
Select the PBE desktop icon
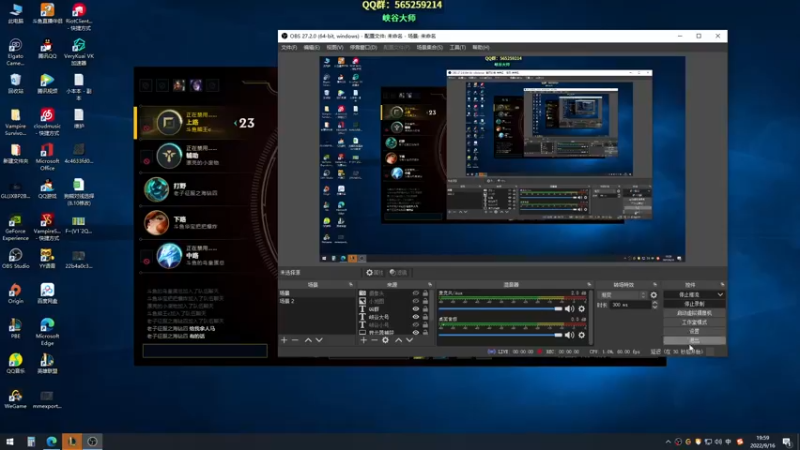pos(15,328)
